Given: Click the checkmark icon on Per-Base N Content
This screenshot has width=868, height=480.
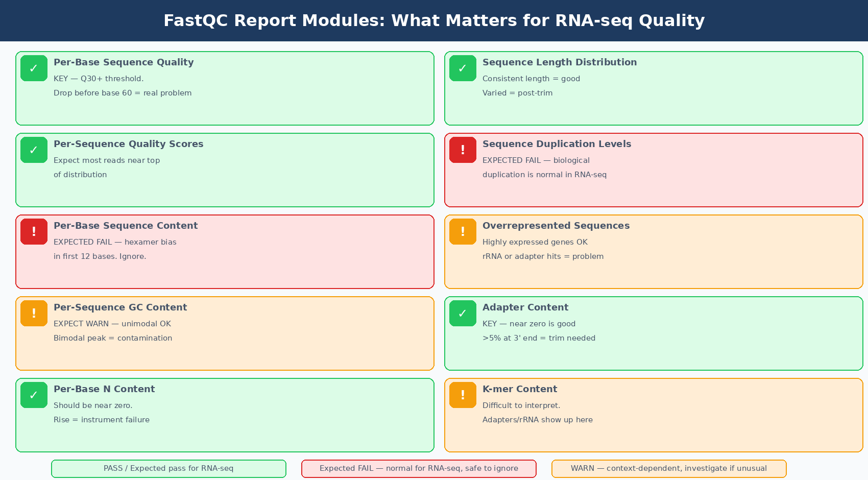Looking at the screenshot, I should pos(34,395).
